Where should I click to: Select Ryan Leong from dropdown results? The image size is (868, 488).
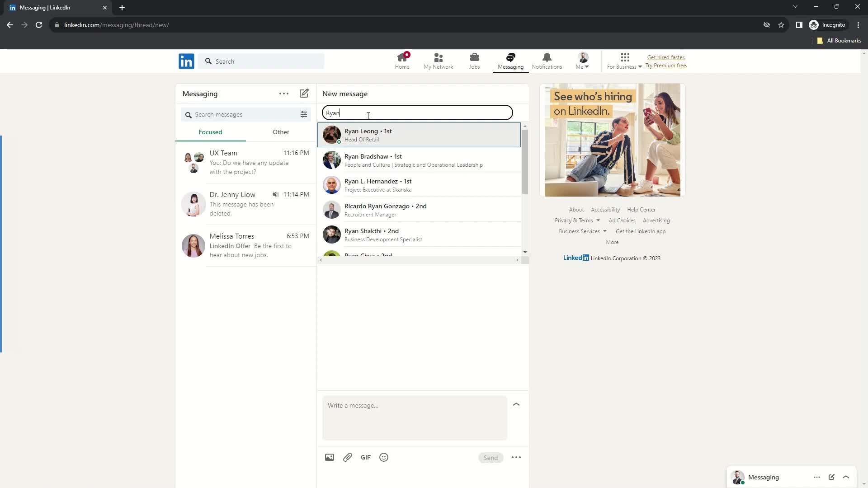click(x=419, y=135)
